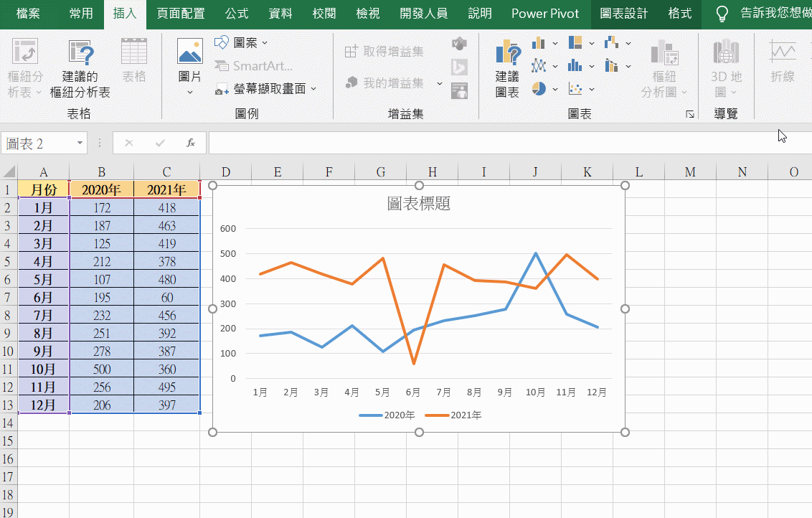Insert a pie or doughnut chart
Screen dimensions: 812x518
tap(539, 88)
